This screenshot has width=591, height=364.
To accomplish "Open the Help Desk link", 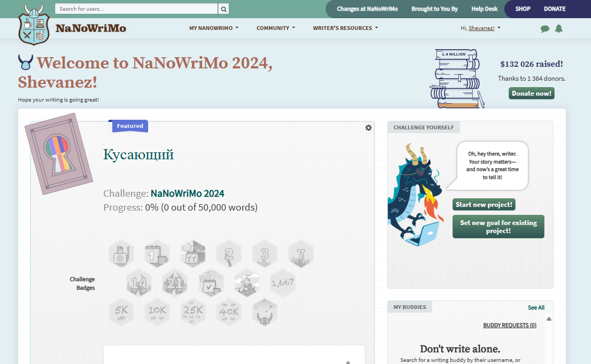I will [x=485, y=9].
